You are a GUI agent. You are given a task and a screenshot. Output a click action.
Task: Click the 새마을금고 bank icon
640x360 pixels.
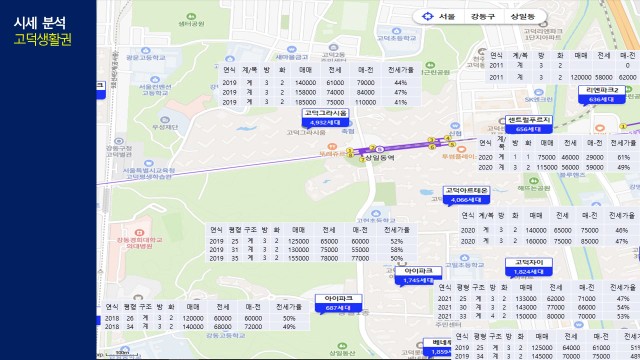pos(291,50)
